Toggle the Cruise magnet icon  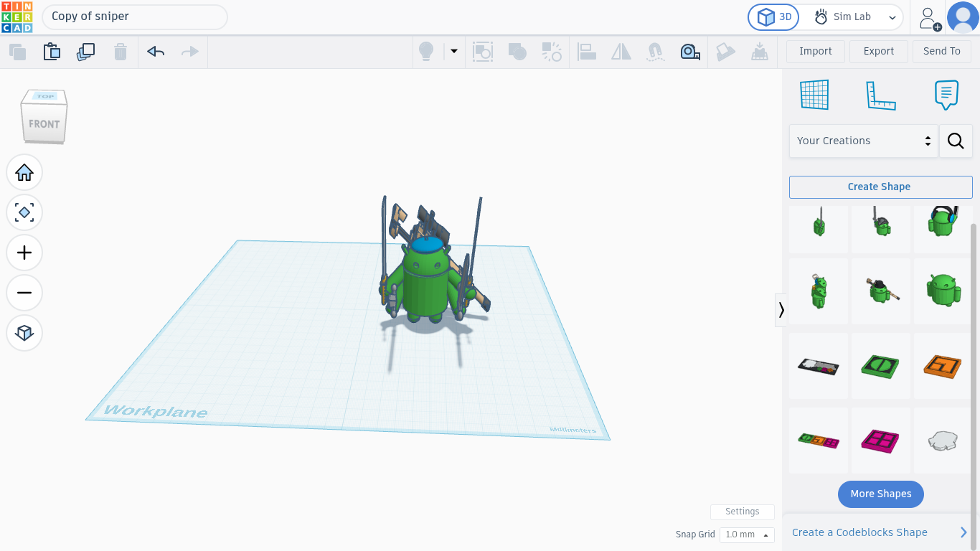655,52
